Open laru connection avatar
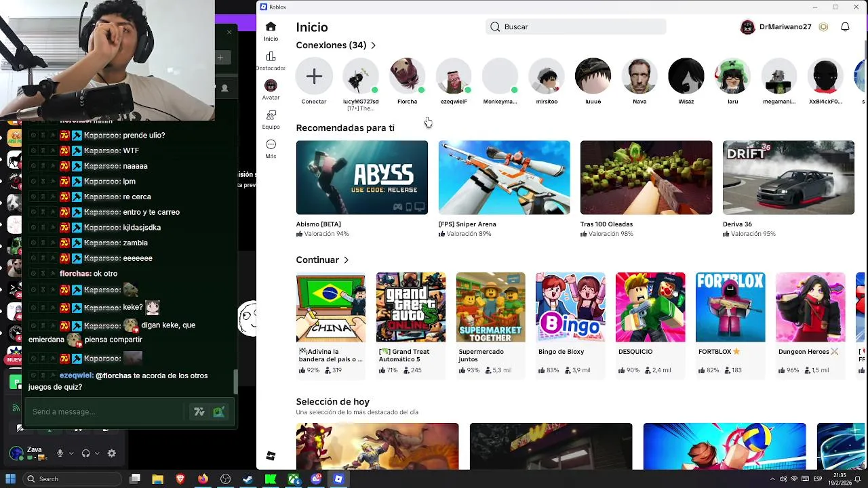The width and height of the screenshot is (868, 488). pos(732,76)
